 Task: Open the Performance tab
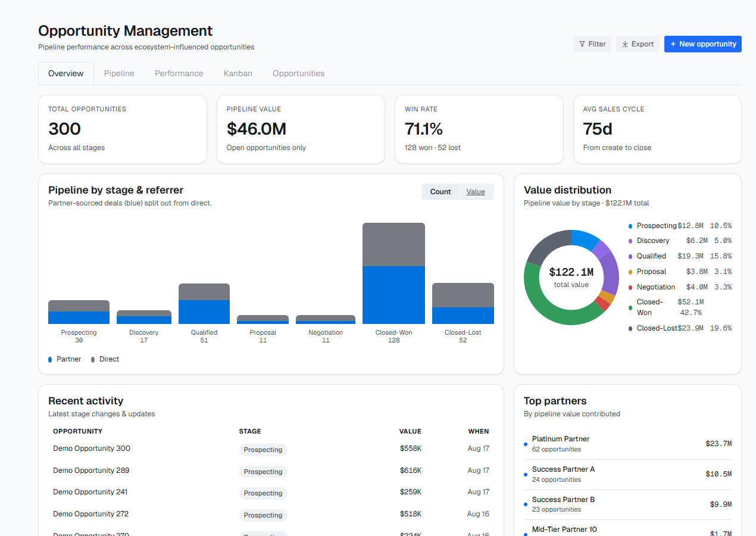click(x=179, y=73)
